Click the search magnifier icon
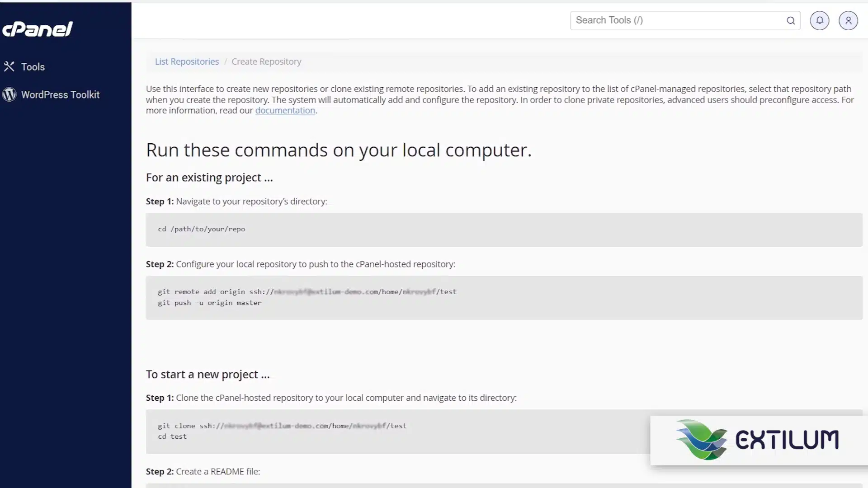This screenshot has width=868, height=488. click(x=791, y=20)
